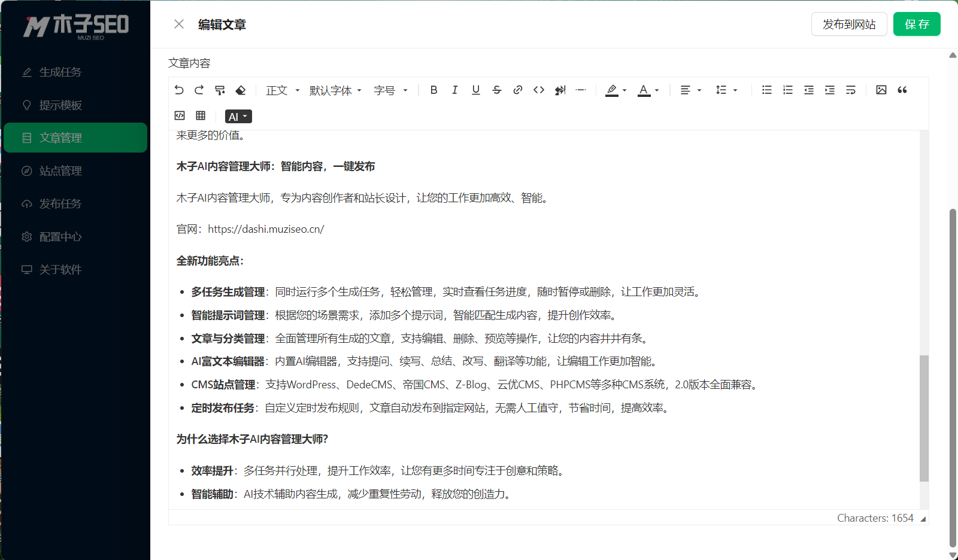Apply the font text color

[644, 90]
